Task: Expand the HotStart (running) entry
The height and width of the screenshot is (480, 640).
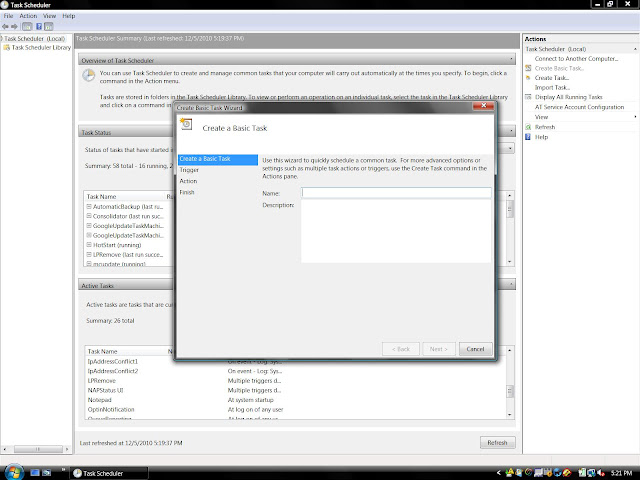Action: [x=89, y=245]
